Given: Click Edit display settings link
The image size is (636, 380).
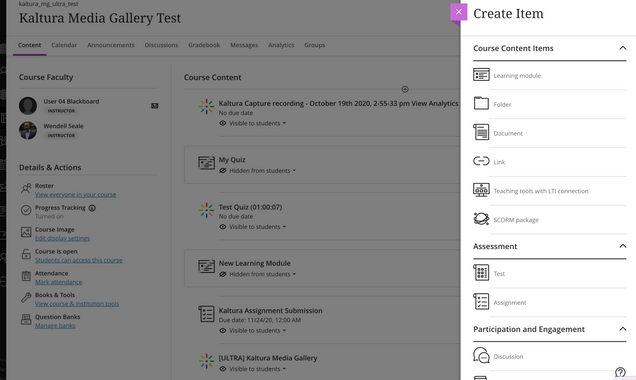Looking at the screenshot, I should tap(62, 238).
